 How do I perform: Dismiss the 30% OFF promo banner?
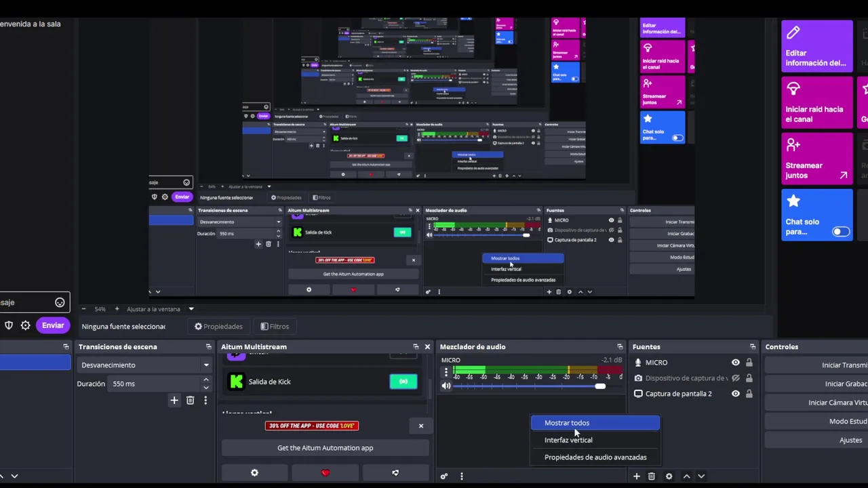420,426
